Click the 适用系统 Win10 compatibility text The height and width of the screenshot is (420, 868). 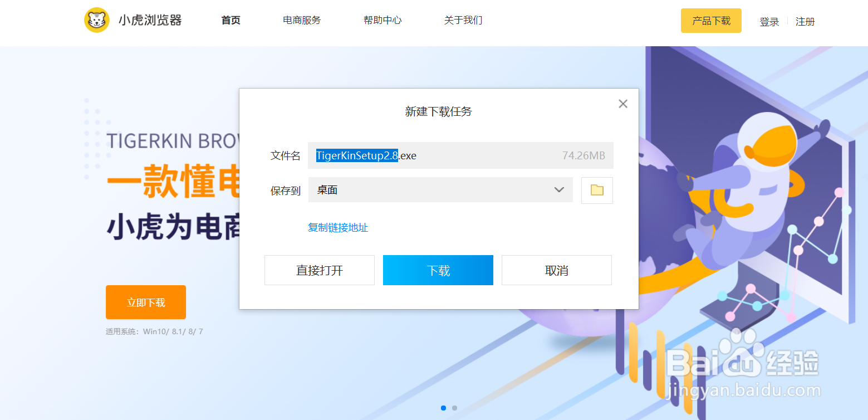pos(154,331)
